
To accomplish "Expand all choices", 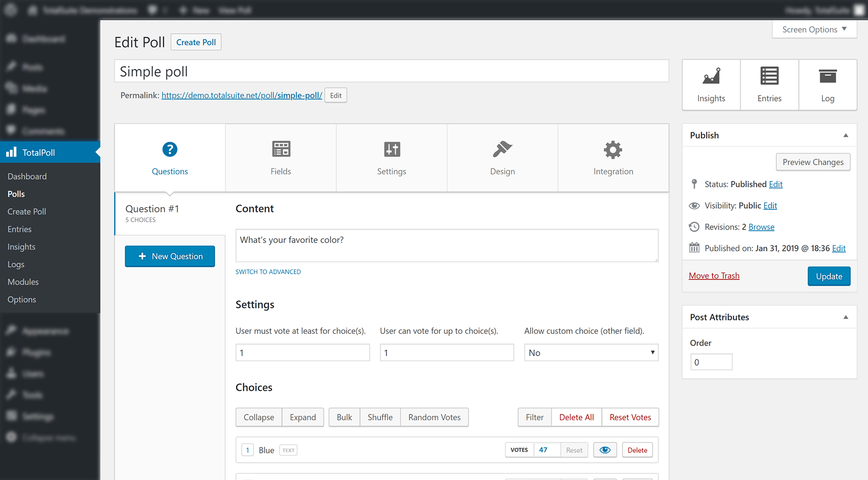I will coord(303,417).
